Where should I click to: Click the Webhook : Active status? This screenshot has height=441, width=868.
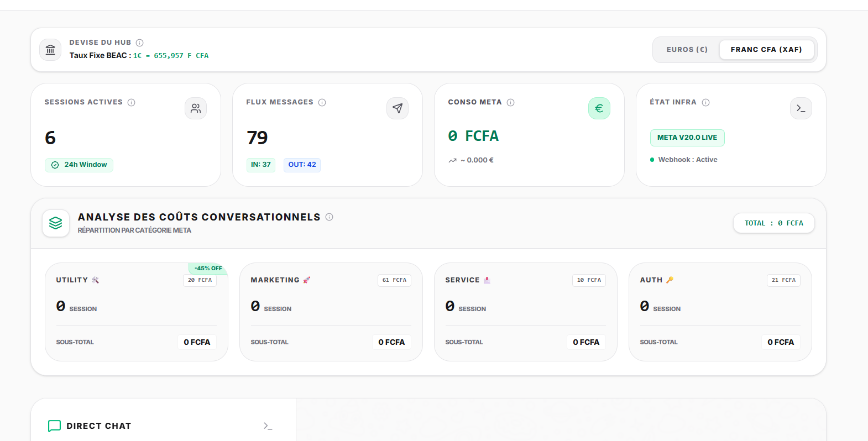pyautogui.click(x=684, y=160)
